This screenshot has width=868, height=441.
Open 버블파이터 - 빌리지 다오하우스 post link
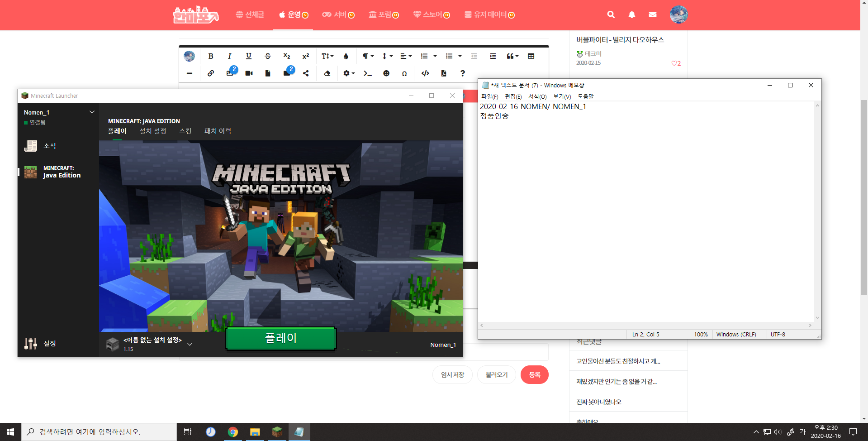620,40
